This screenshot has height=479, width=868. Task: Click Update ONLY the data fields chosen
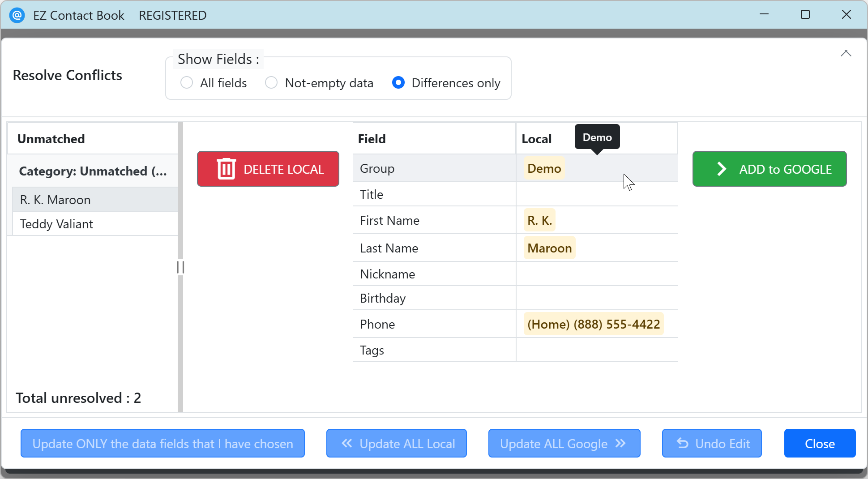[x=162, y=443]
